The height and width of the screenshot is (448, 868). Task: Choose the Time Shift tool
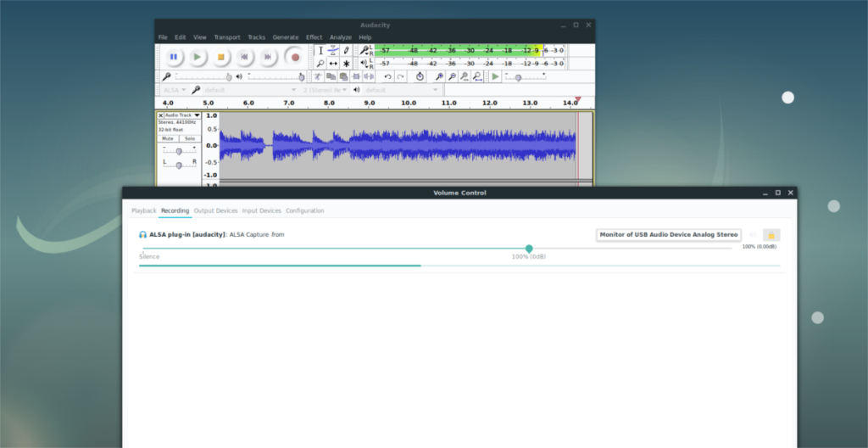click(333, 64)
